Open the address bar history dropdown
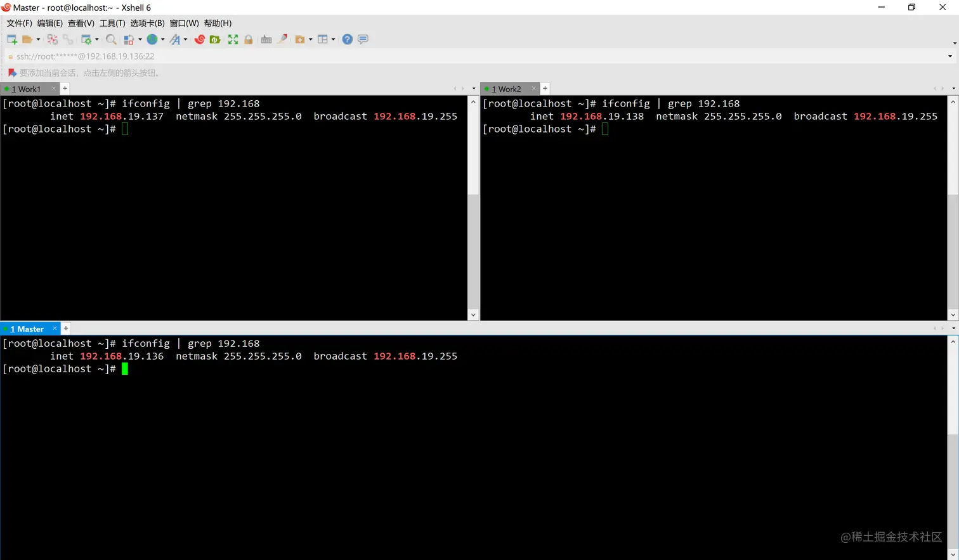Screen dimensions: 959x560 click(949, 56)
